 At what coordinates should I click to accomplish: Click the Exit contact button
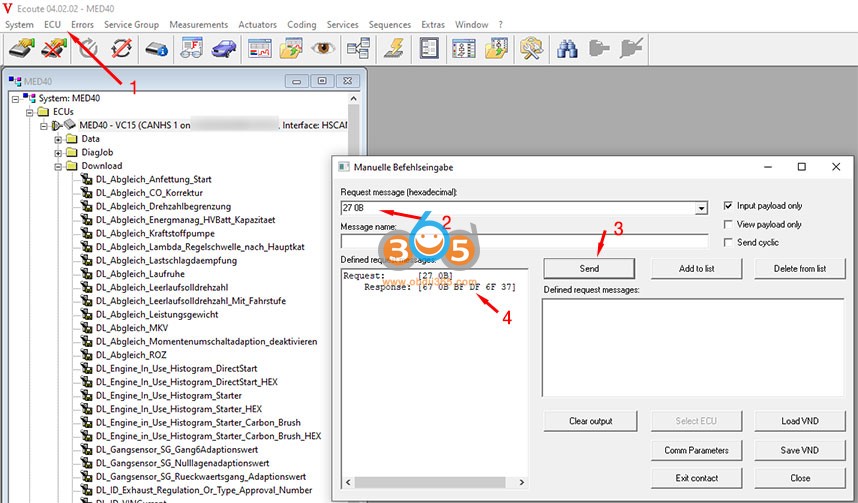tap(697, 478)
